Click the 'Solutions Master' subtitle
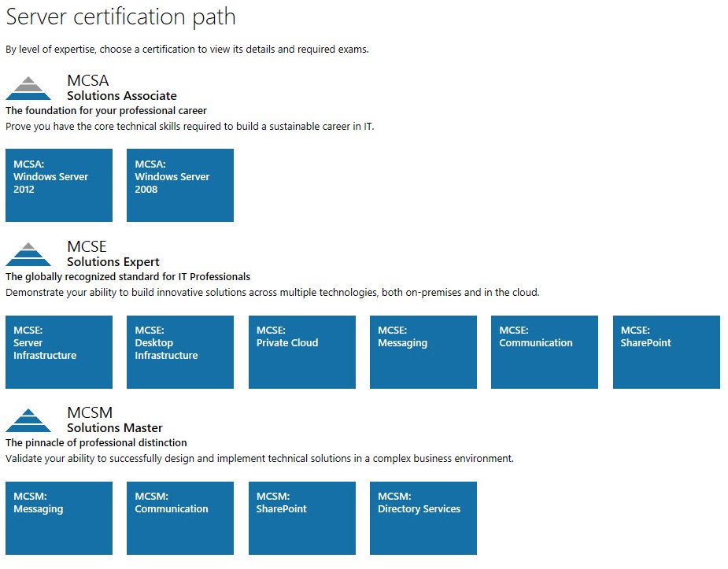 115,428
